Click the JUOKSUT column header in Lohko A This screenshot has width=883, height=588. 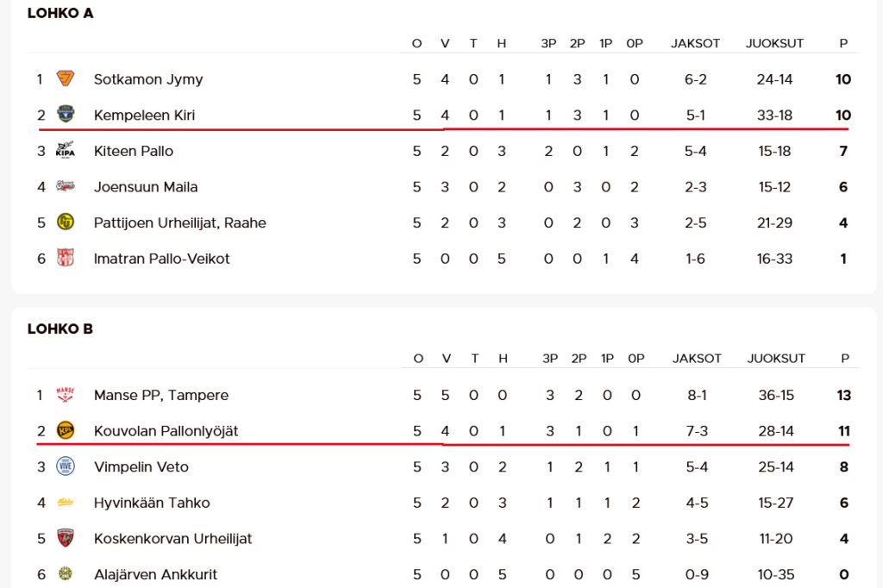pos(774,43)
